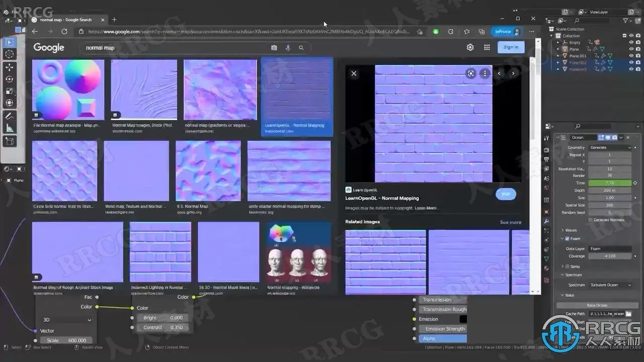Expand the Waves section
This screenshot has height=362, width=644.
pos(562,230)
